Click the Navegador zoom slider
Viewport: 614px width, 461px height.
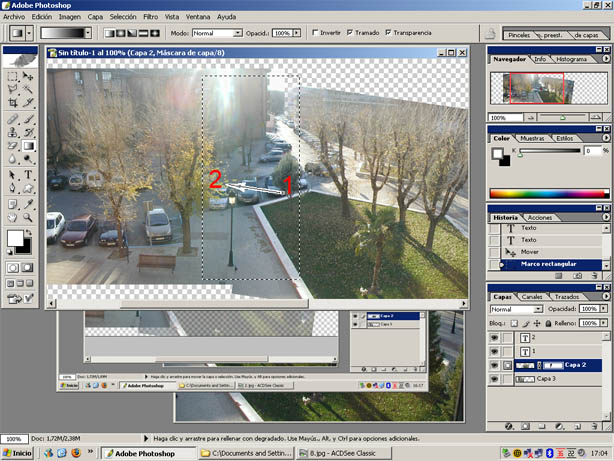562,117
